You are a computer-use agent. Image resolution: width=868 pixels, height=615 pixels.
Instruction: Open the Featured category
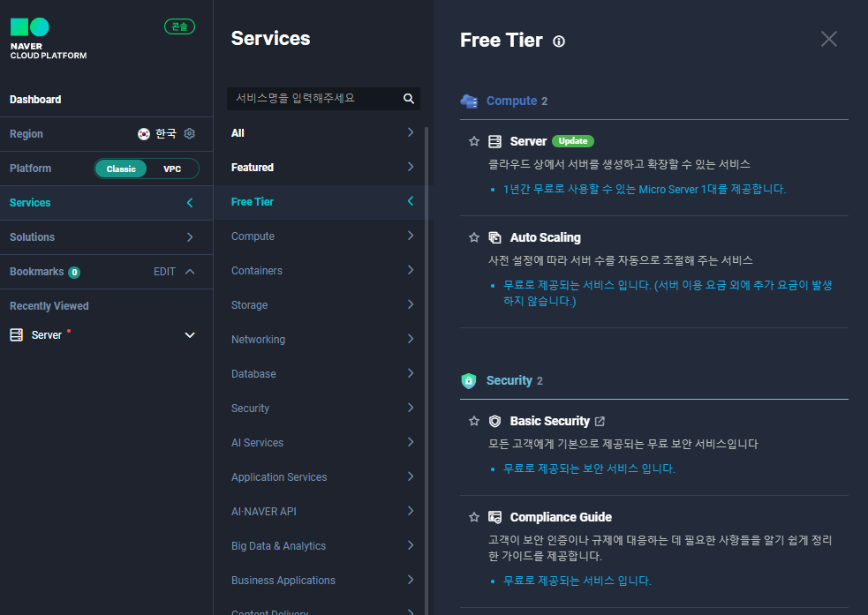point(322,167)
